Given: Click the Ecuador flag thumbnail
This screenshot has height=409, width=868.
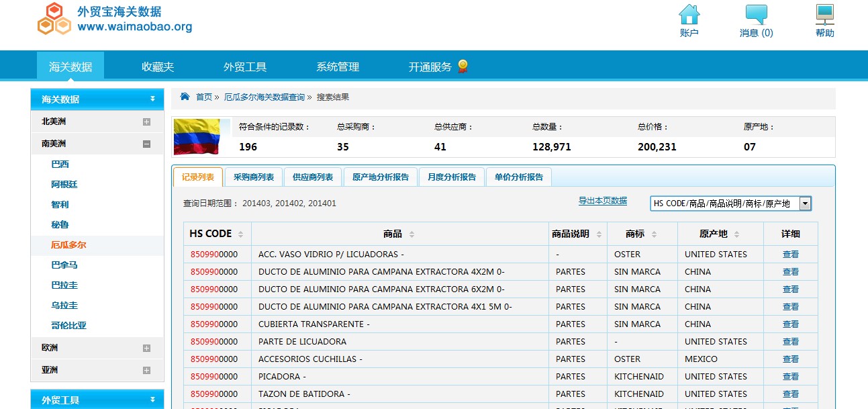Looking at the screenshot, I should pyautogui.click(x=197, y=137).
